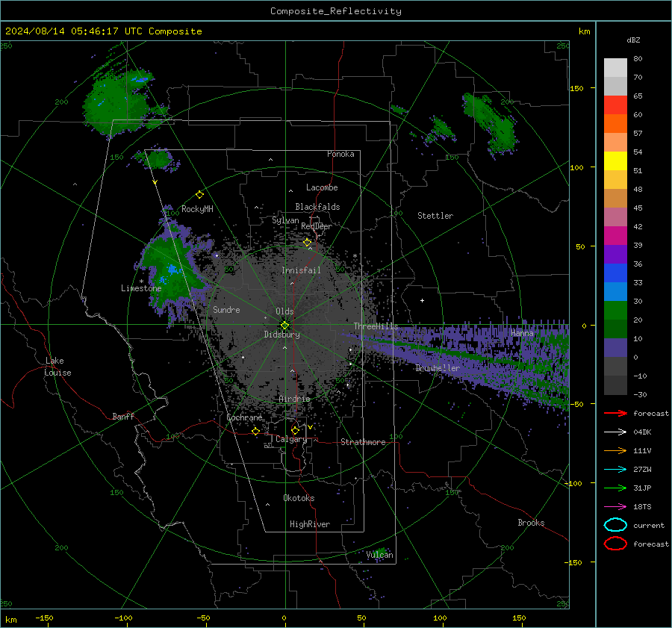Click the green 31JP arrow in legend
Screen dimensions: 672x628
(x=615, y=488)
